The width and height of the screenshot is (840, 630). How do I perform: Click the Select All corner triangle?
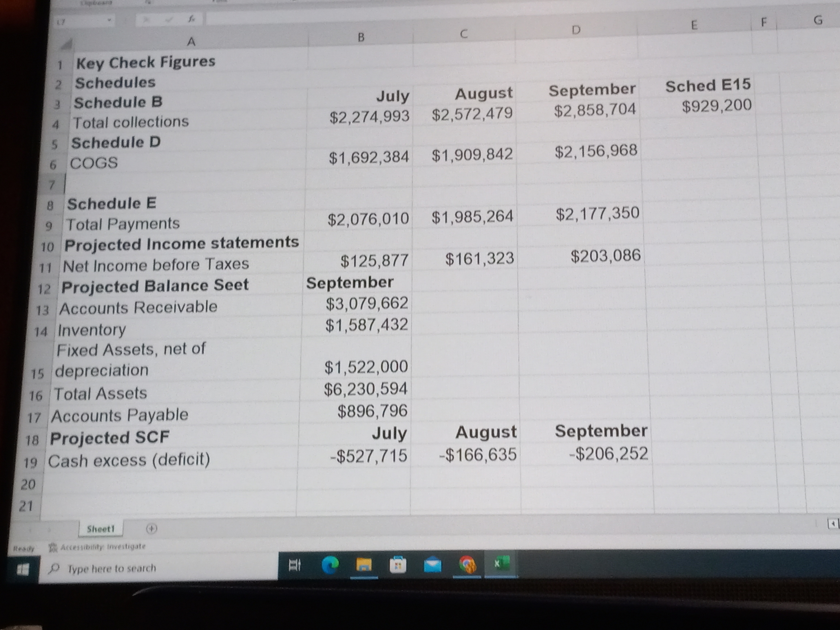tap(68, 45)
